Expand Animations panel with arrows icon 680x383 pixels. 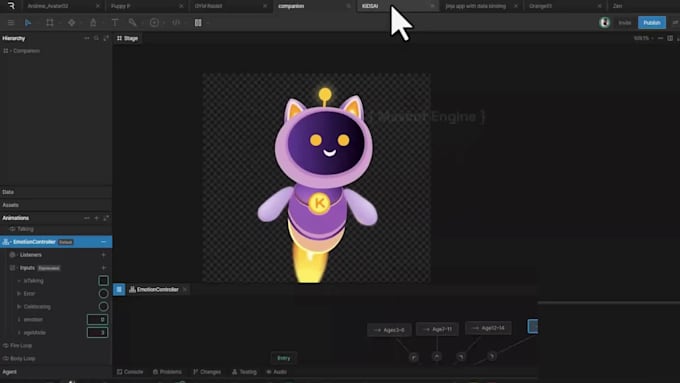pyautogui.click(x=106, y=218)
